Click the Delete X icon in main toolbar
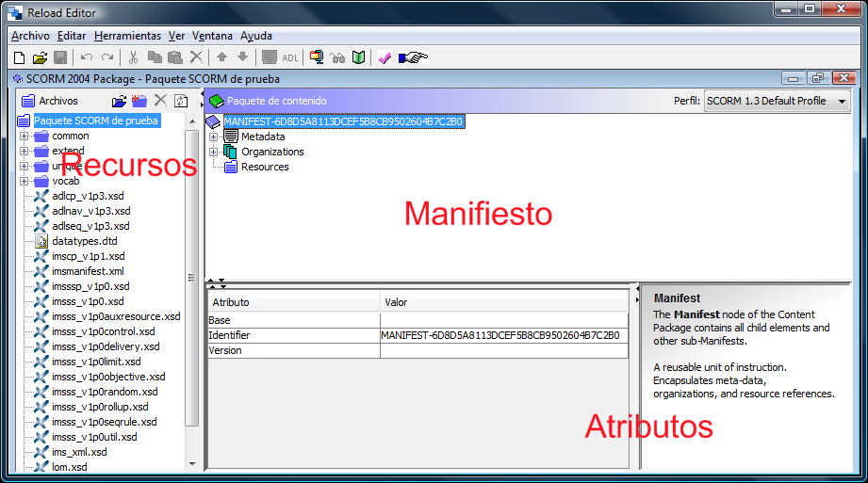The width and height of the screenshot is (868, 483). [196, 57]
